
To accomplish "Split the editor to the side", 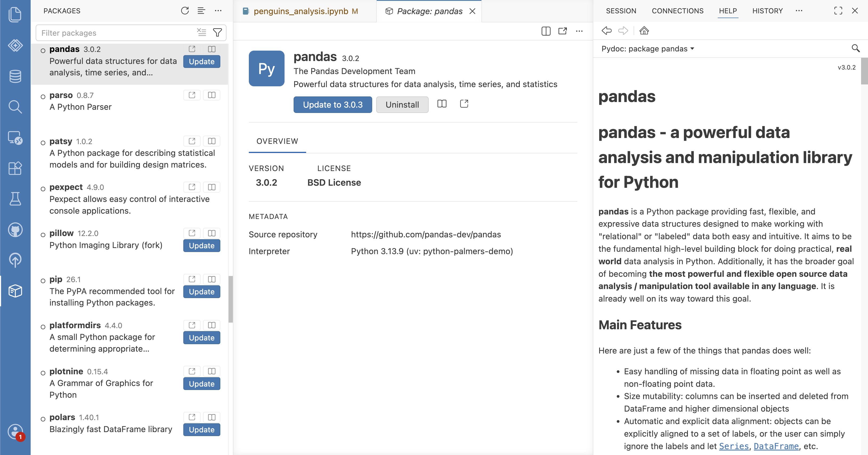I will click(x=546, y=31).
